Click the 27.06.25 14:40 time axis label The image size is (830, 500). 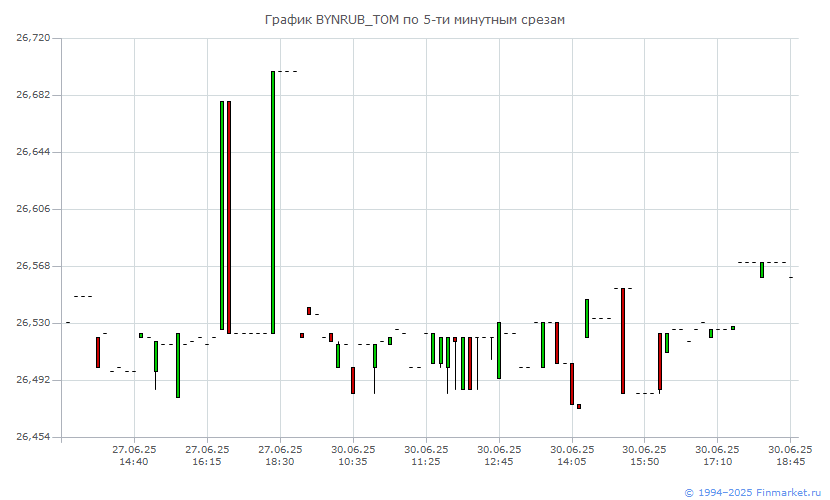[x=134, y=456]
